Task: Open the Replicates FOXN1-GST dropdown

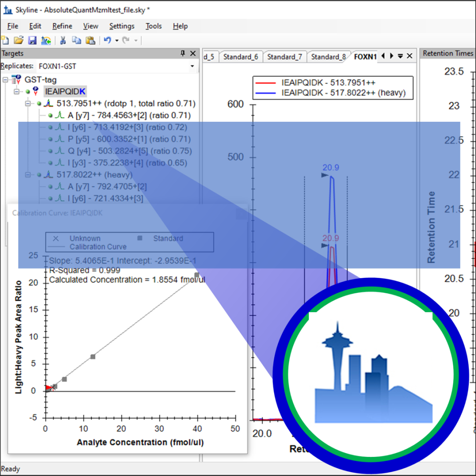Action: pos(192,66)
